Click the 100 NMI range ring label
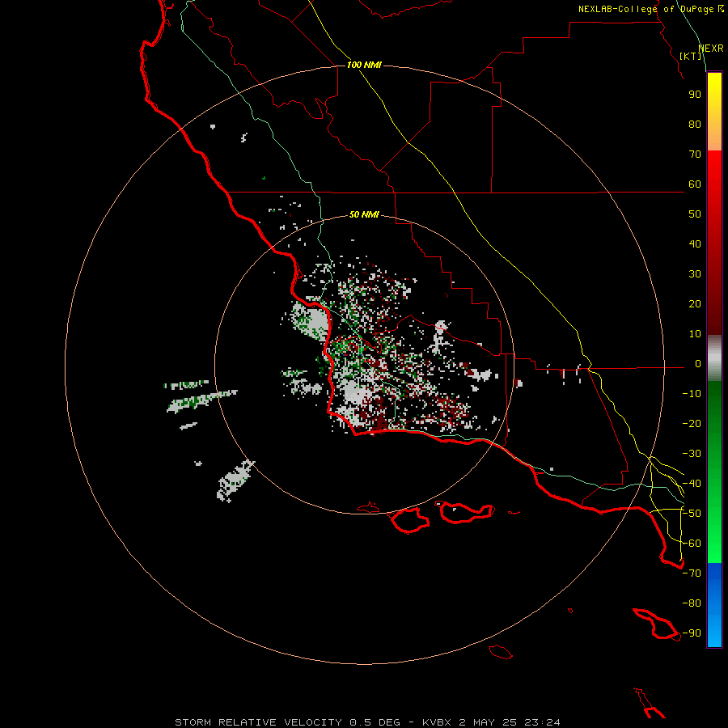Image resolution: width=728 pixels, height=728 pixels. [364, 65]
